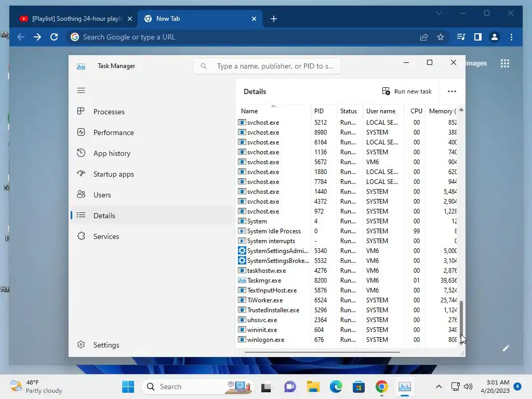The height and width of the screenshot is (399, 532).
Task: Sort processes by the Name column
Action: pyautogui.click(x=273, y=111)
